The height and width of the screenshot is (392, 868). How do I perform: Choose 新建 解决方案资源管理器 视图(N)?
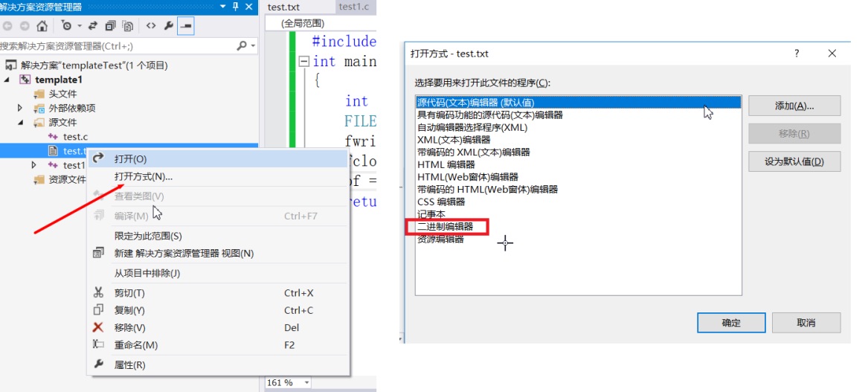click(219, 254)
